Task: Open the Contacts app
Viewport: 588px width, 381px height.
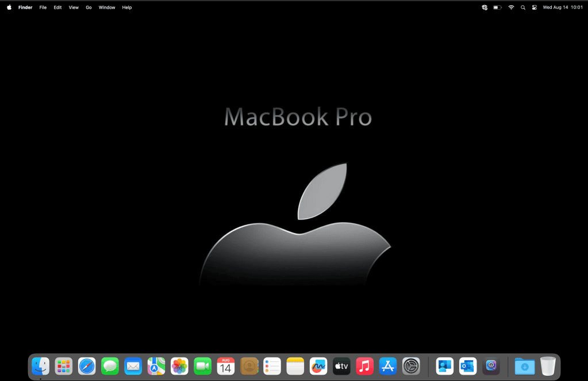Action: 249,366
